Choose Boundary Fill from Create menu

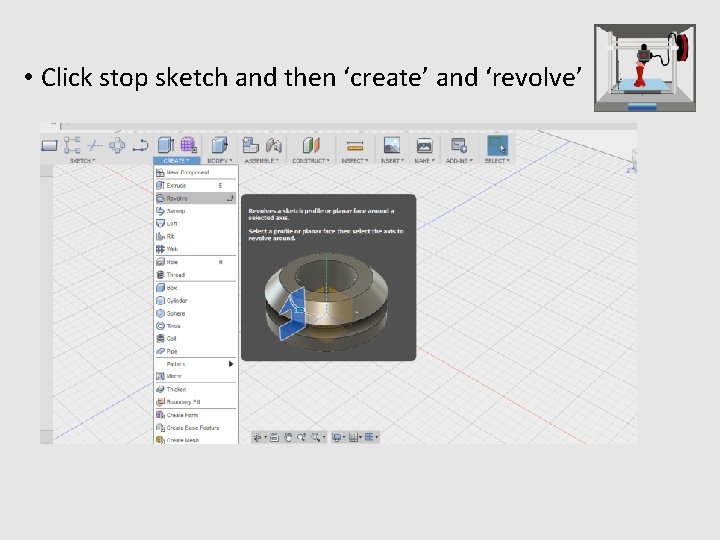click(196, 402)
